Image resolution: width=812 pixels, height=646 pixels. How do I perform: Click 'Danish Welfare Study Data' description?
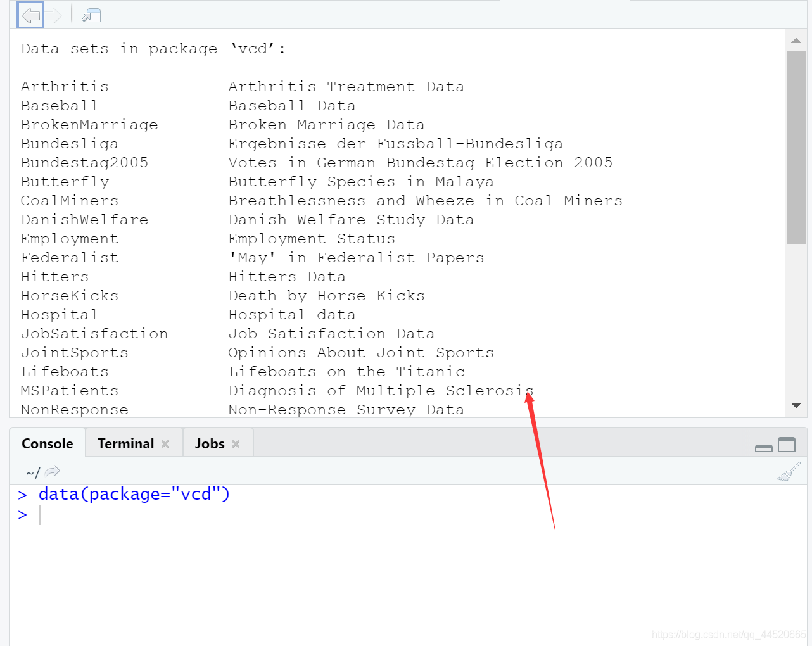click(x=352, y=220)
